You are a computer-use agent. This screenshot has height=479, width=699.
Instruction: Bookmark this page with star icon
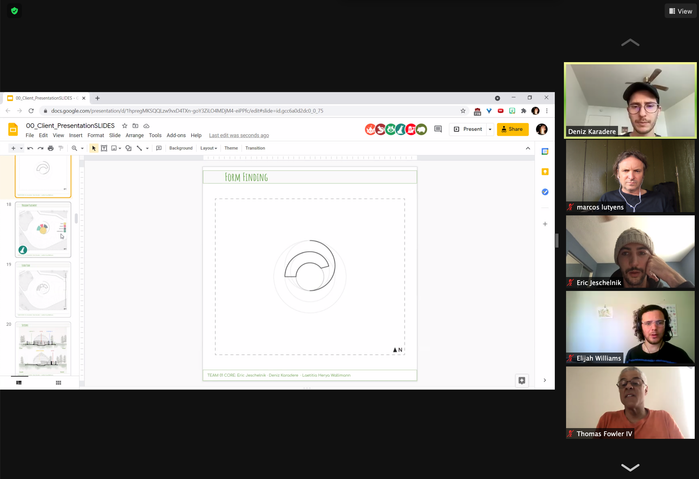coord(463,111)
